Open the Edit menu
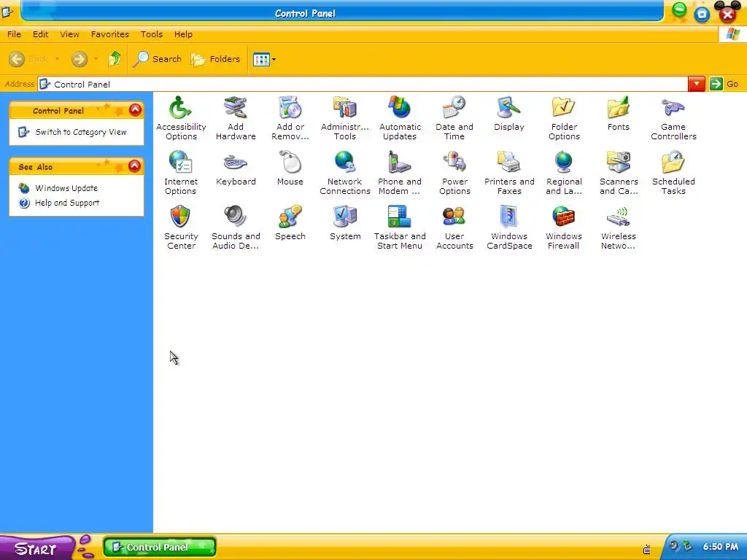This screenshot has width=747, height=560. point(40,34)
